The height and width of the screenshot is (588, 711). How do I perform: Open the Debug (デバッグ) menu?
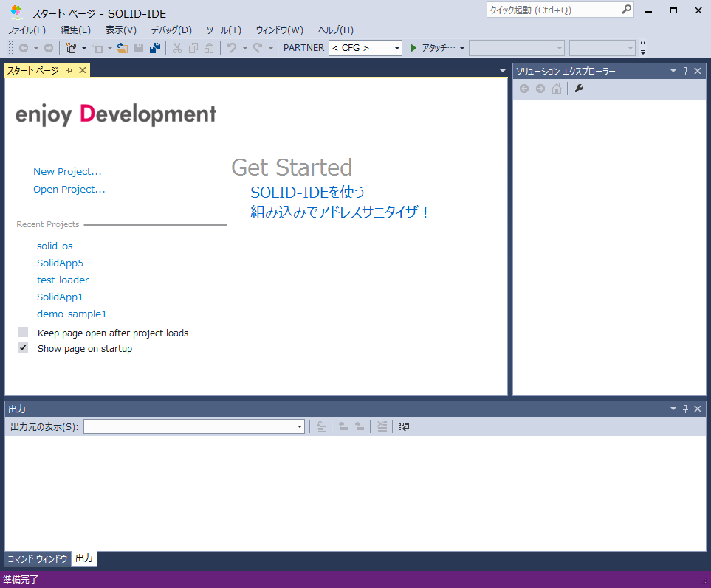(171, 30)
